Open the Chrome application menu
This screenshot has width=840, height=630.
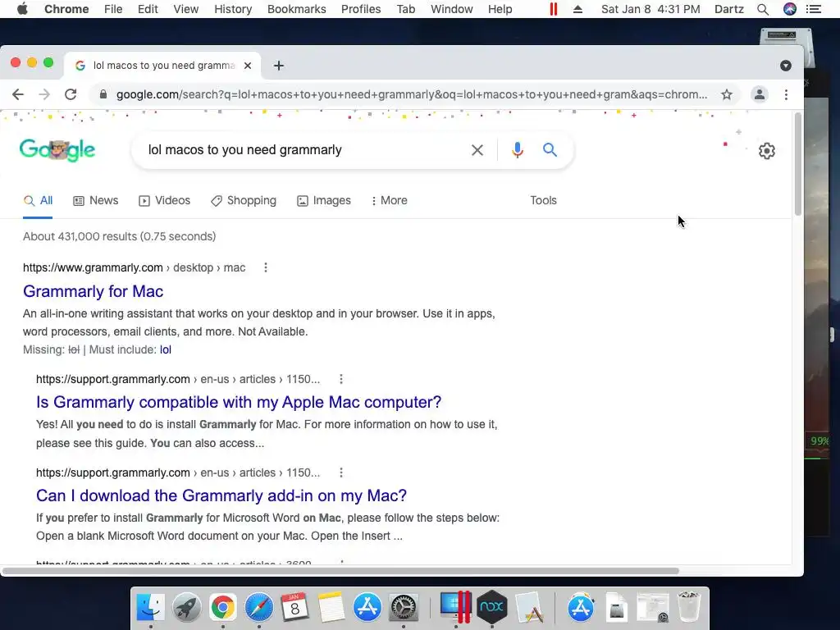click(x=66, y=9)
